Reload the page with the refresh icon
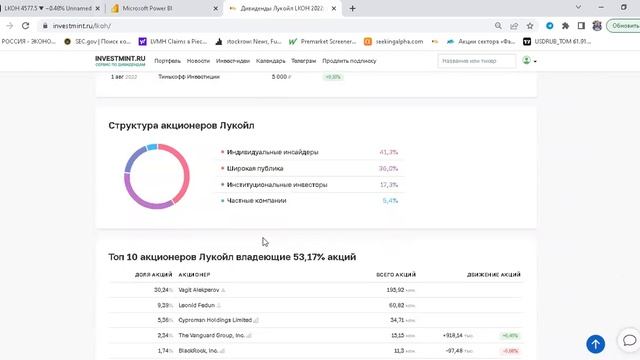Screen dimensions: 640x360 click(25, 26)
